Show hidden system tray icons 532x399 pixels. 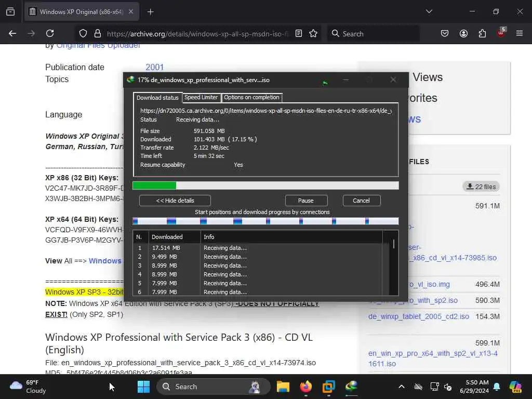(402, 387)
